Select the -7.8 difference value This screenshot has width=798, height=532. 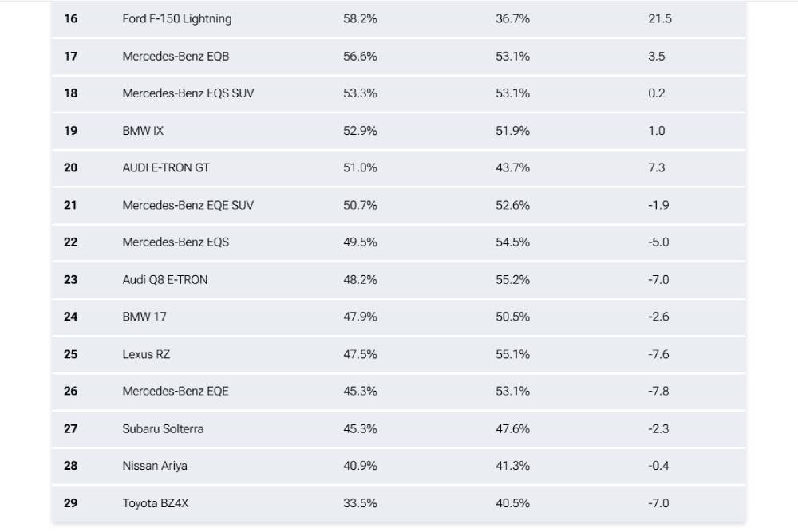pyautogui.click(x=658, y=391)
